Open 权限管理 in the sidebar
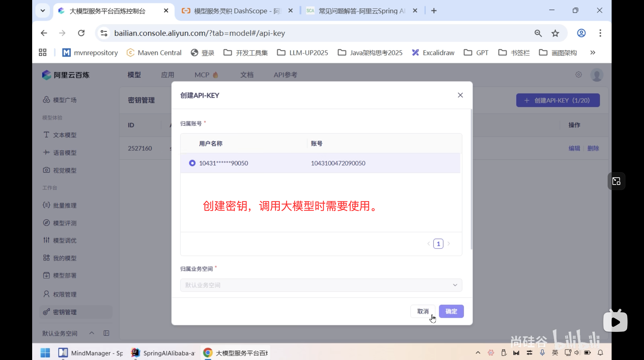The width and height of the screenshot is (644, 360). tap(65, 294)
